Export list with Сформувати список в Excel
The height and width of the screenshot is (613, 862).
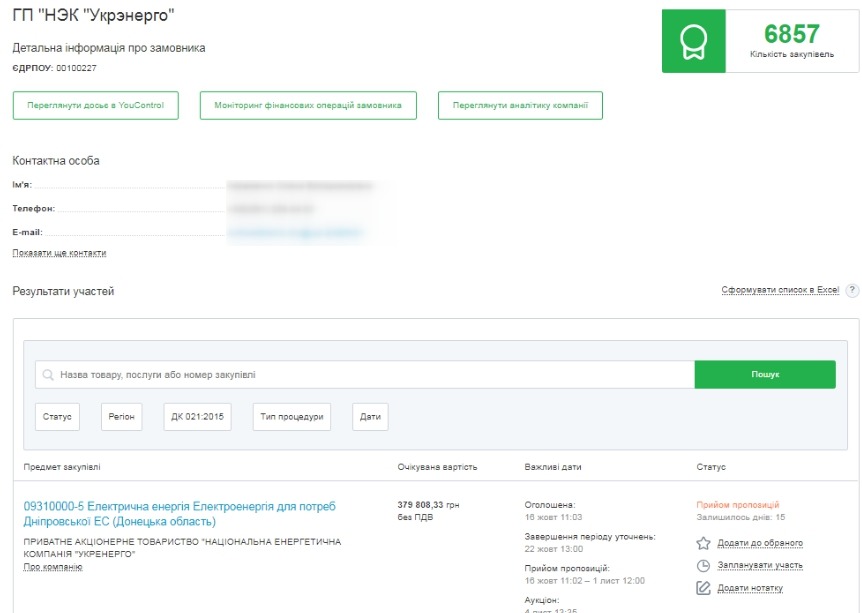click(780, 291)
